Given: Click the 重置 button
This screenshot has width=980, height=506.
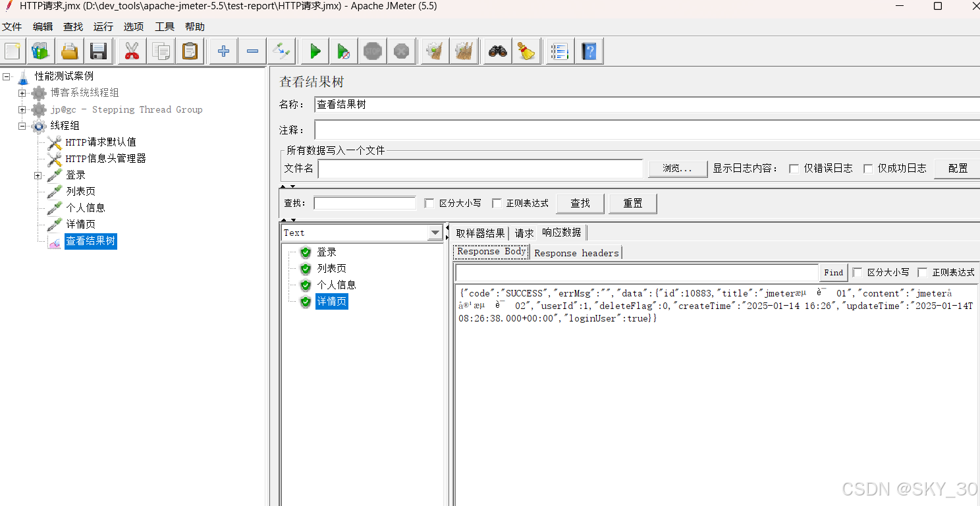Looking at the screenshot, I should 633,204.
